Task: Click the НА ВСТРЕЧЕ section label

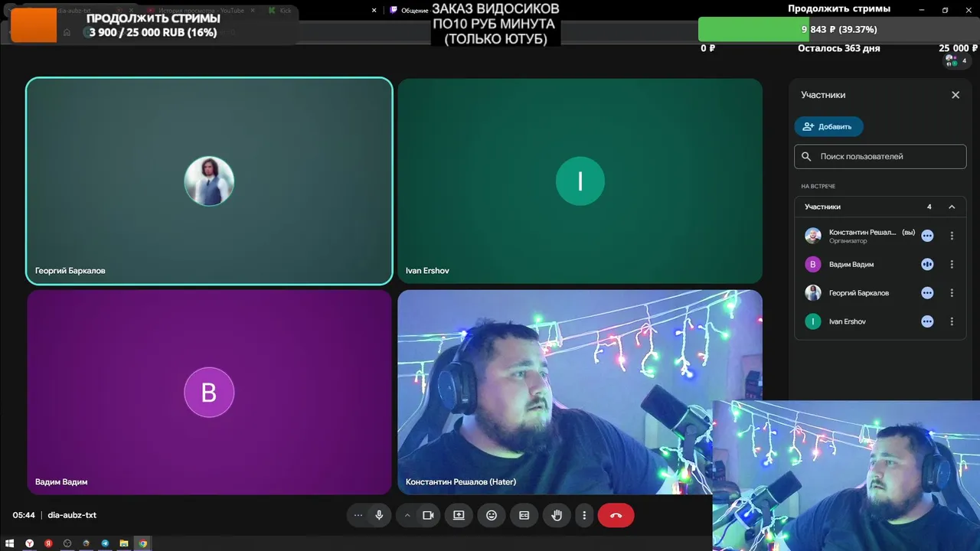Action: pos(818,187)
